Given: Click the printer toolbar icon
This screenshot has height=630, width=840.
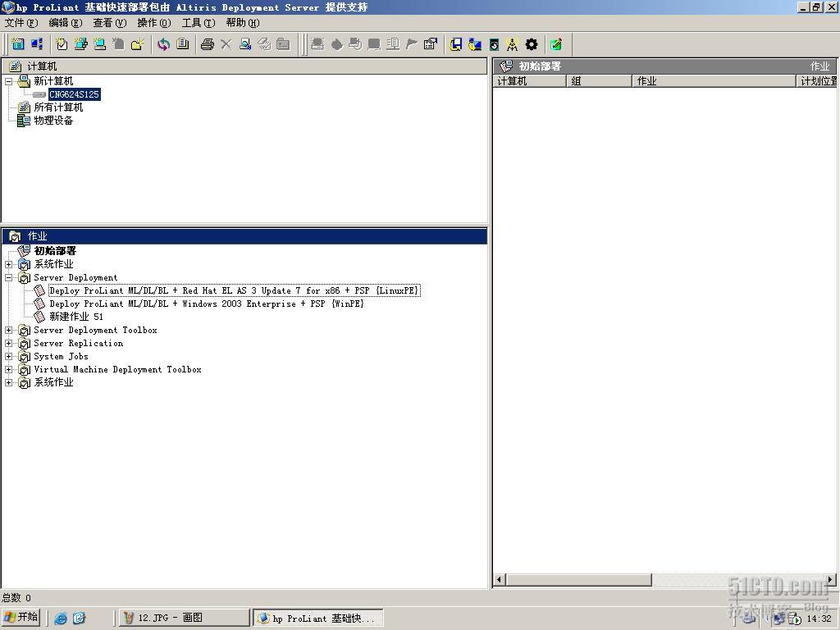Looking at the screenshot, I should [208, 44].
